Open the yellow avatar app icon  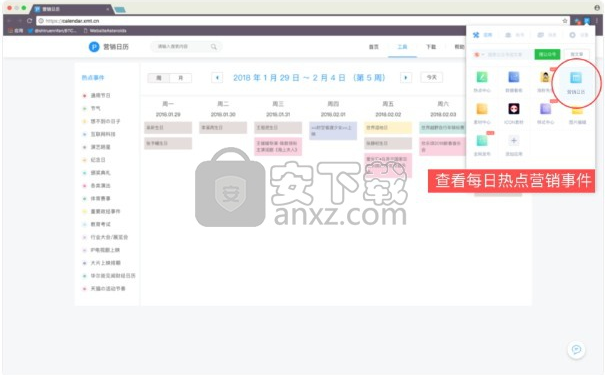(x=545, y=77)
